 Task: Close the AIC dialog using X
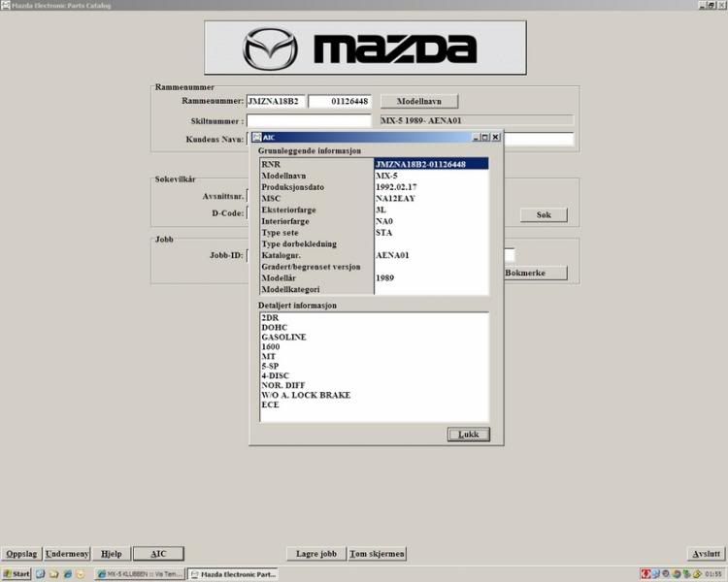[x=495, y=138]
